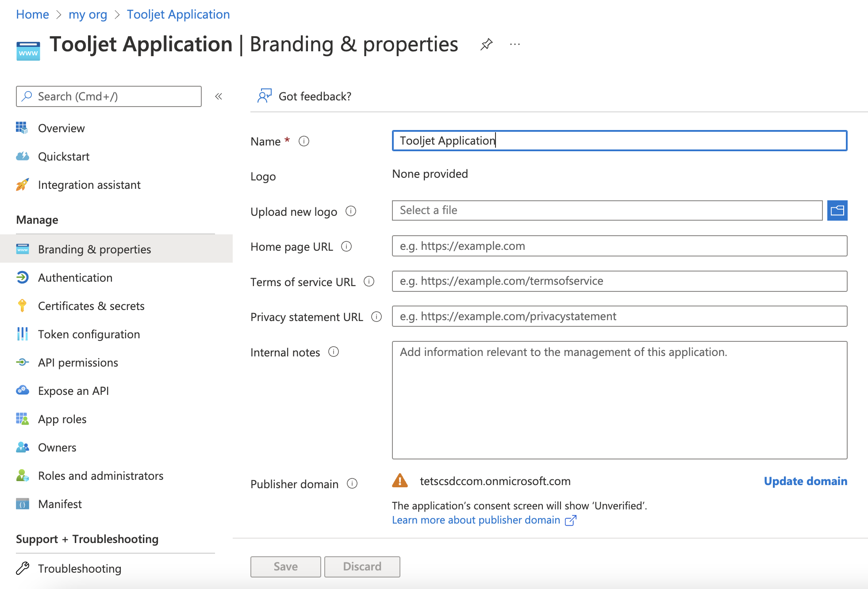The image size is (868, 589).
Task: Click the Authentication arrow icon
Action: (x=22, y=277)
